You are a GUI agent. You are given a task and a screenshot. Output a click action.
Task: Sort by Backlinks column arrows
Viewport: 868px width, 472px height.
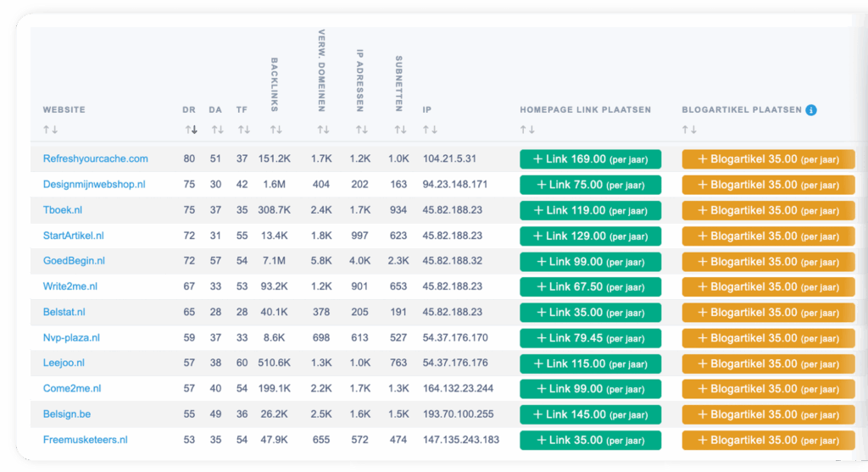click(276, 130)
